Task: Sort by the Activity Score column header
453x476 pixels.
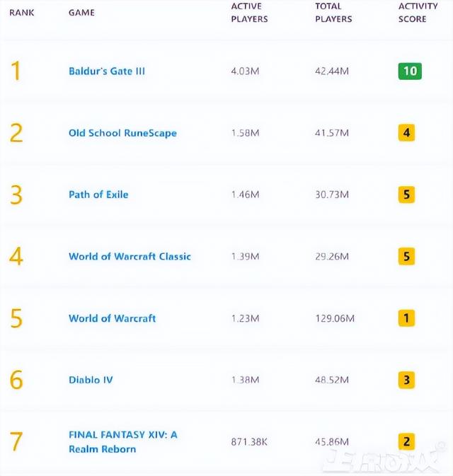Action: (x=418, y=13)
